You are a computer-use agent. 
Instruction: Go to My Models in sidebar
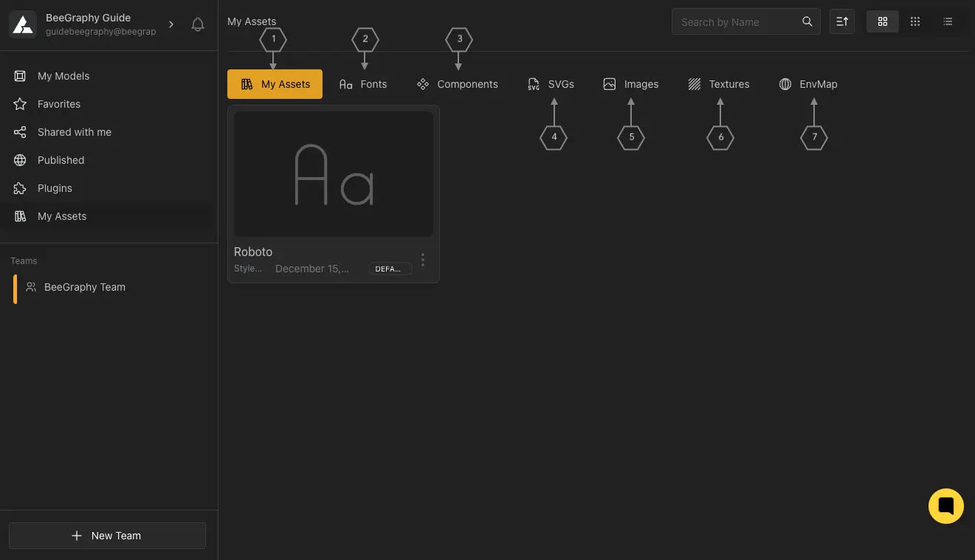tap(63, 76)
